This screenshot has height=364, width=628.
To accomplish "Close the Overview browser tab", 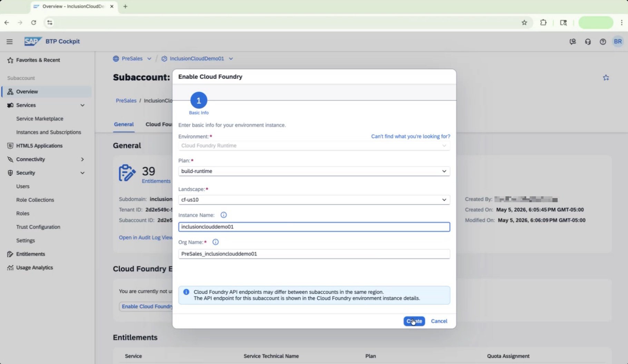I will (x=112, y=6).
